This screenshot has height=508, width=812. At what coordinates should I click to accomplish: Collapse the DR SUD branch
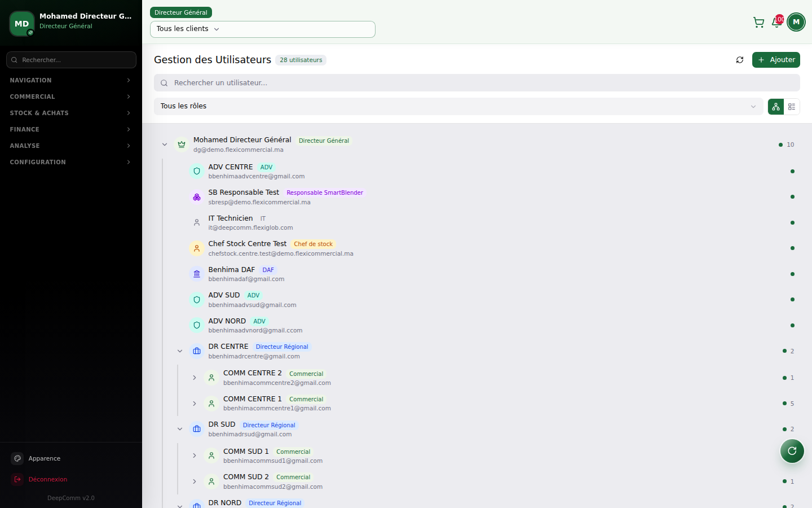pos(180,429)
